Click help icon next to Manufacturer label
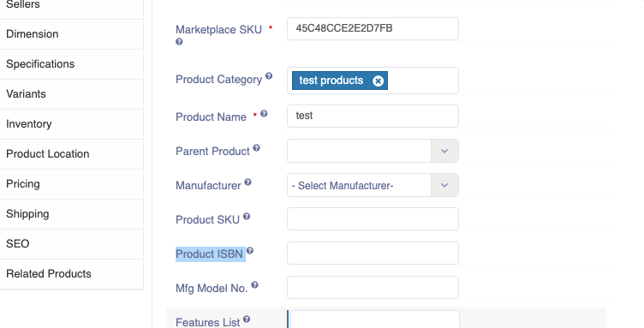Viewport: 644px width, 328px height. (x=247, y=182)
